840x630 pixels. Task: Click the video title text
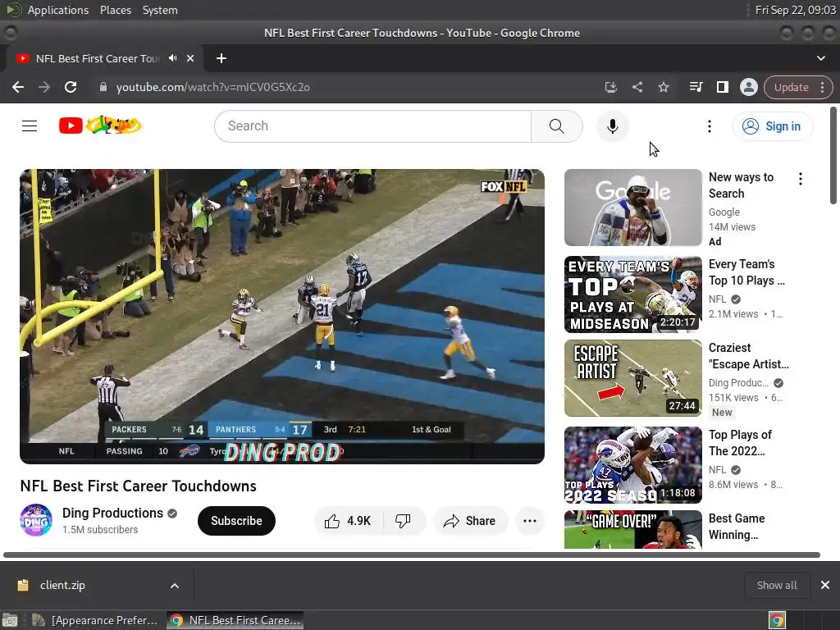138,486
